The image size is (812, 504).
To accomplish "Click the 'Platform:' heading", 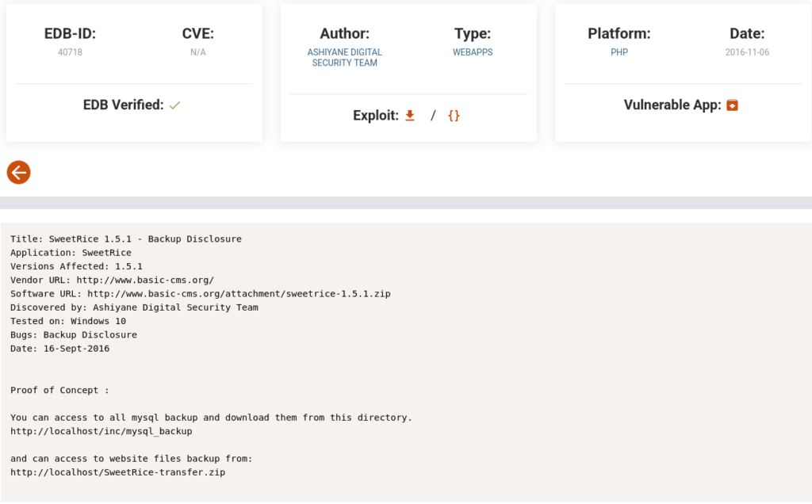I will [619, 33].
